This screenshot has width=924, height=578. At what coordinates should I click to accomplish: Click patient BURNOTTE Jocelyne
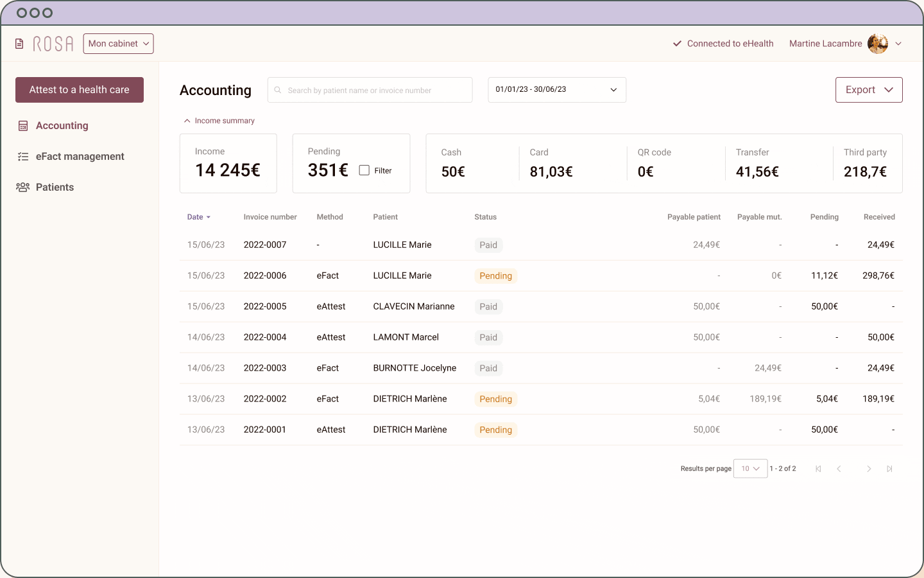[415, 368]
